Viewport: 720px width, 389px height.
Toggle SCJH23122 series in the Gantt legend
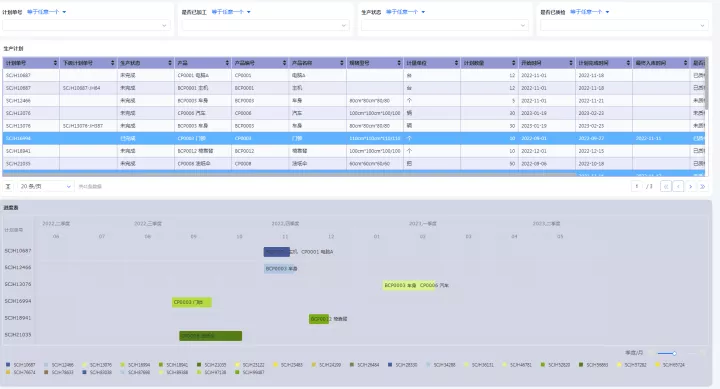249,365
